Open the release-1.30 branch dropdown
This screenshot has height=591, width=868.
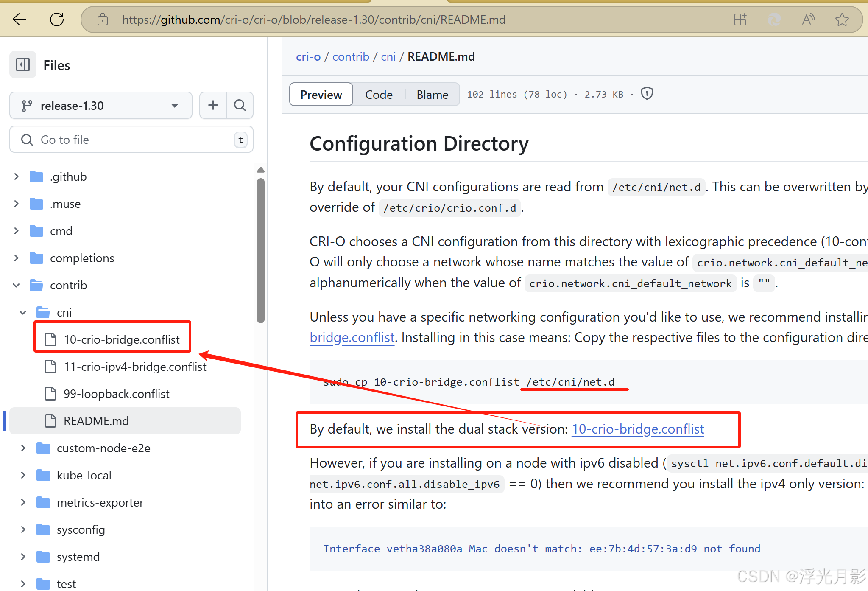coord(100,106)
